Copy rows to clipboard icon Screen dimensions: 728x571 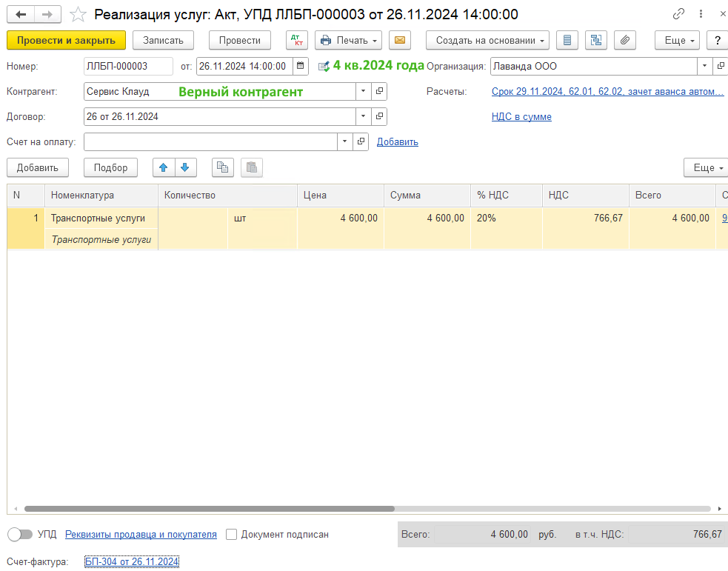(x=223, y=167)
